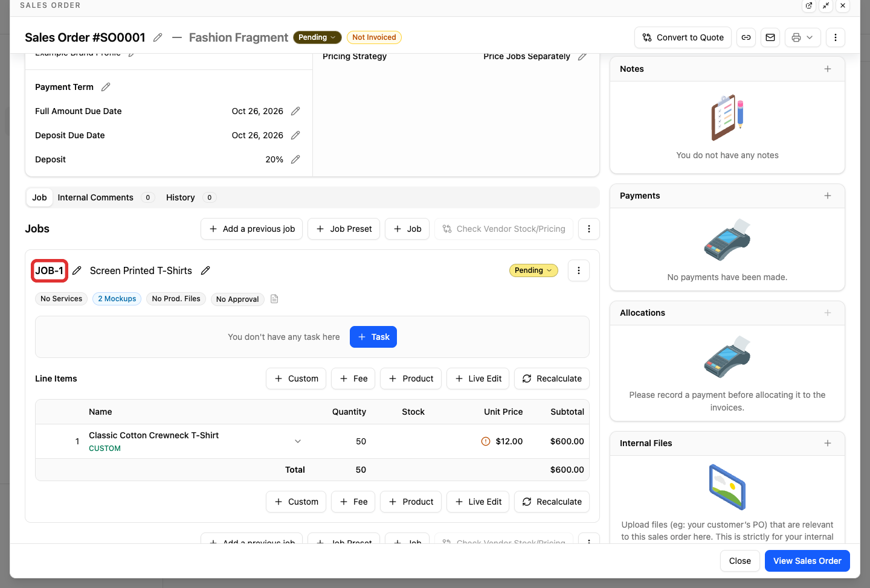Viewport: 870px width, 588px height.
Task: Add Product line item below table
Action: coord(411,502)
